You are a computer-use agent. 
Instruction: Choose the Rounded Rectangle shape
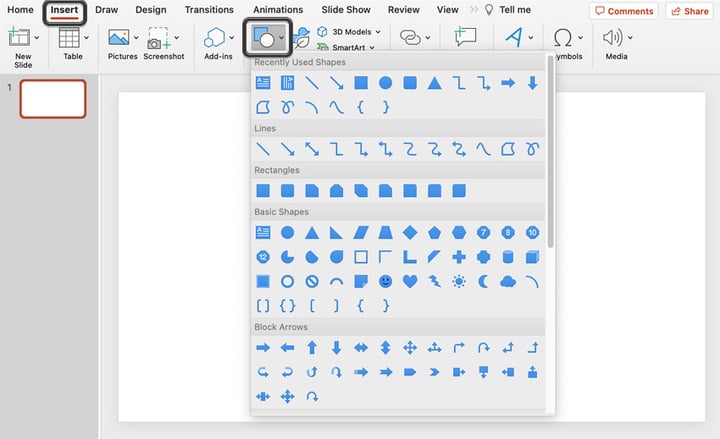287,191
